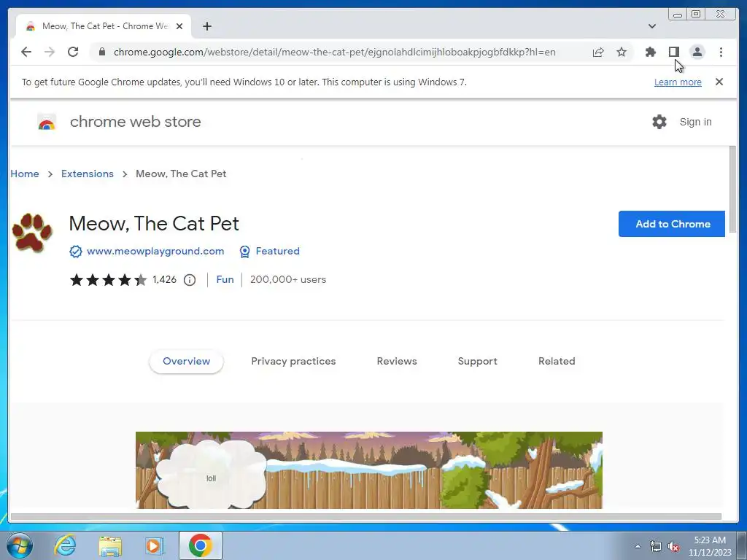Image resolution: width=747 pixels, height=560 pixels.
Task: Click the paw print extension icon
Action: click(x=32, y=233)
